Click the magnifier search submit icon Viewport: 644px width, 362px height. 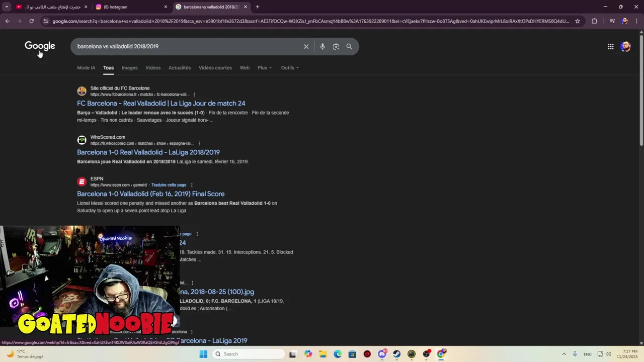click(349, 46)
